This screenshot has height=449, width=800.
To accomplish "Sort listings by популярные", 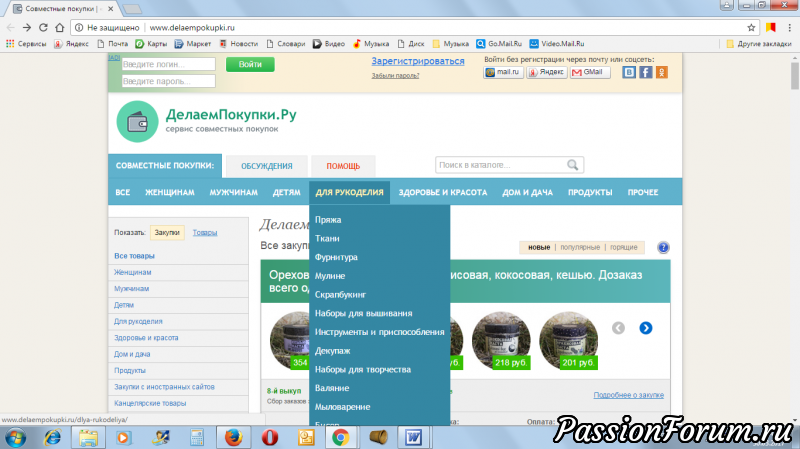I will (x=580, y=247).
